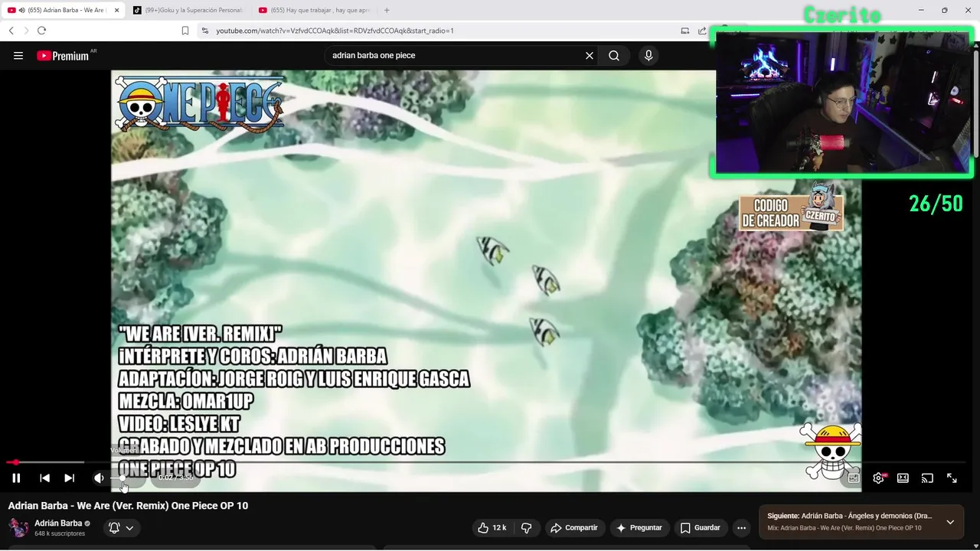Click the video title text

tap(128, 506)
